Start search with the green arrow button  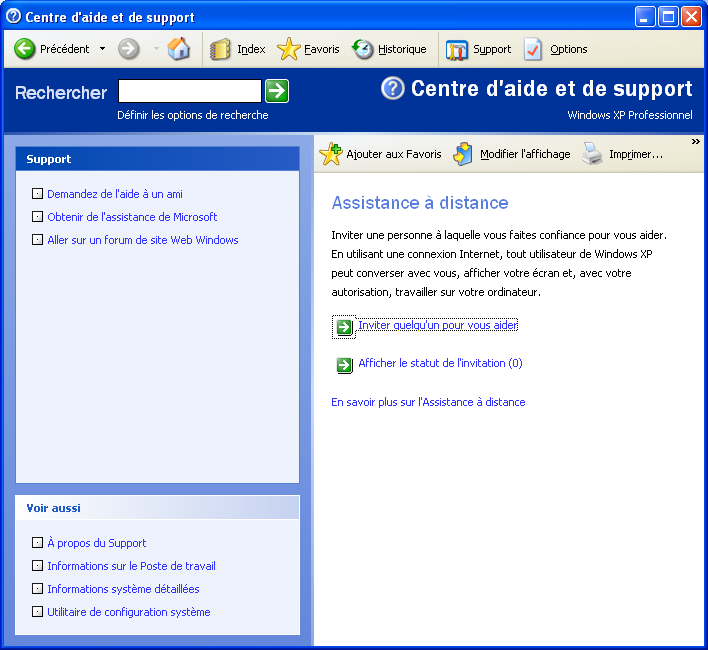point(277,91)
